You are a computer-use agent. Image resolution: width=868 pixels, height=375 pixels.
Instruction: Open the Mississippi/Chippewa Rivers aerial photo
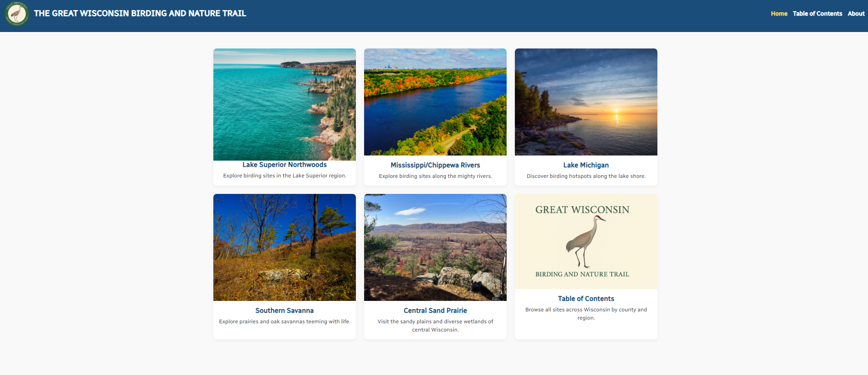pos(435,102)
